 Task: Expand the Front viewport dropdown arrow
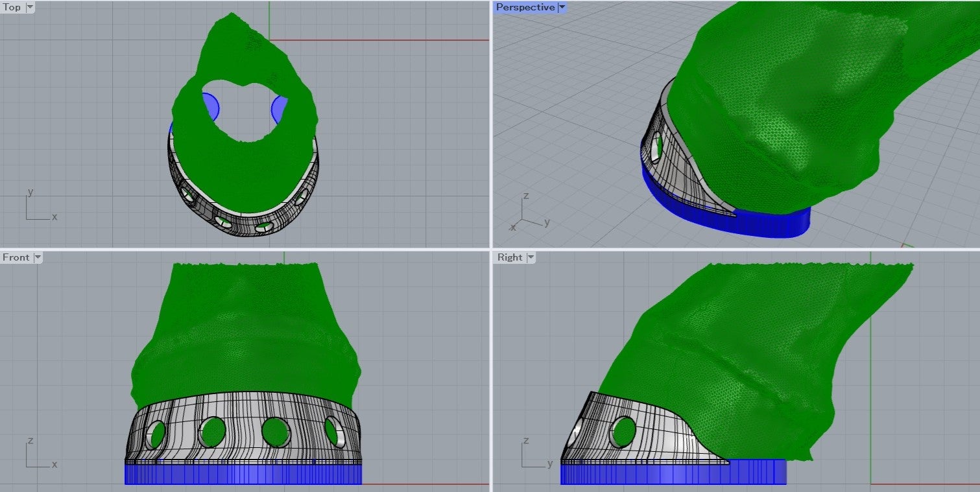point(38,258)
